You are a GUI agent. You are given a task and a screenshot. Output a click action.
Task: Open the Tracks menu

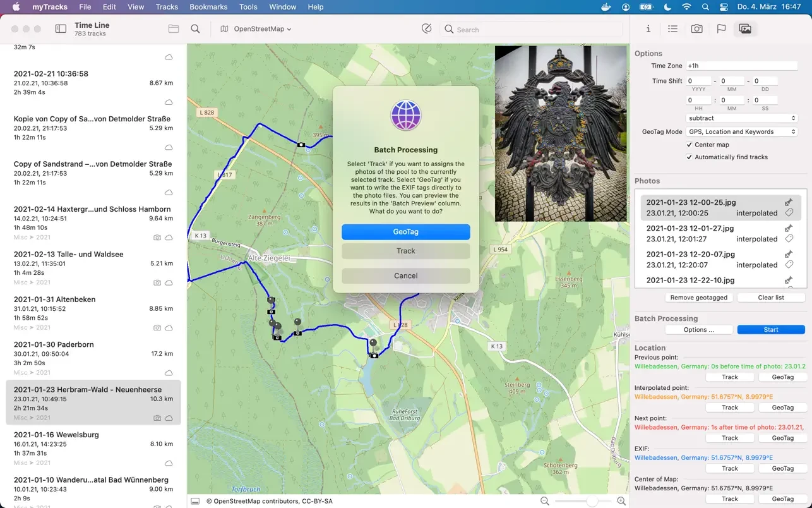point(167,7)
